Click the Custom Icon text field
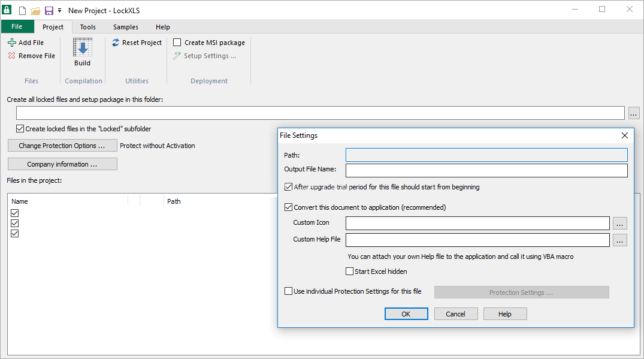This screenshot has height=359, width=644. [x=477, y=223]
